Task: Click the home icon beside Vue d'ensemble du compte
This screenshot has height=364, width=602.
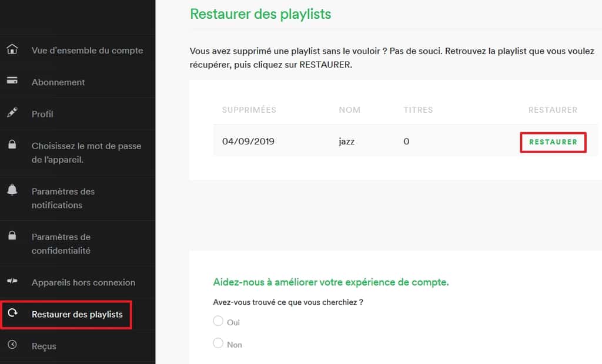Action: point(12,49)
